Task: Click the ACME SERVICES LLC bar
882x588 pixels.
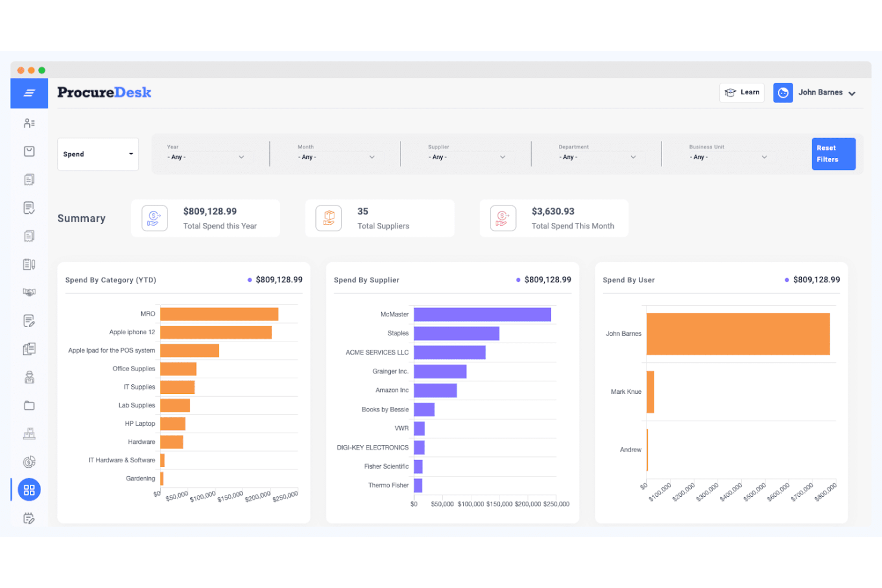Action: [x=450, y=352]
